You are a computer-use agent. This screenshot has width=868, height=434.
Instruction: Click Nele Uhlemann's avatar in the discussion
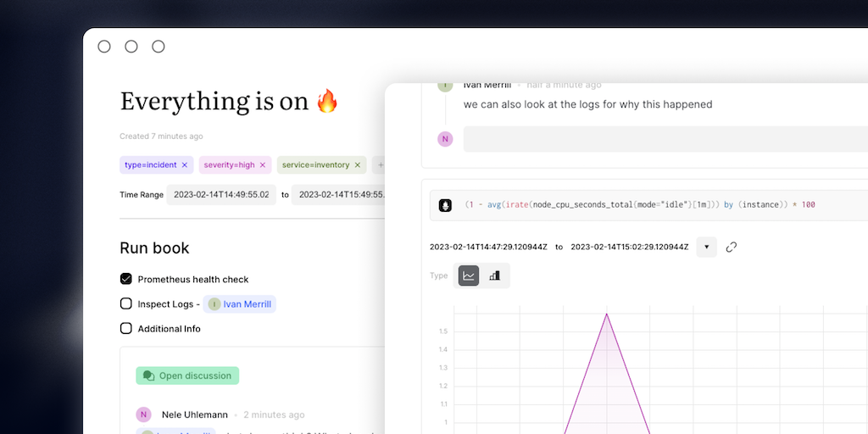(143, 415)
